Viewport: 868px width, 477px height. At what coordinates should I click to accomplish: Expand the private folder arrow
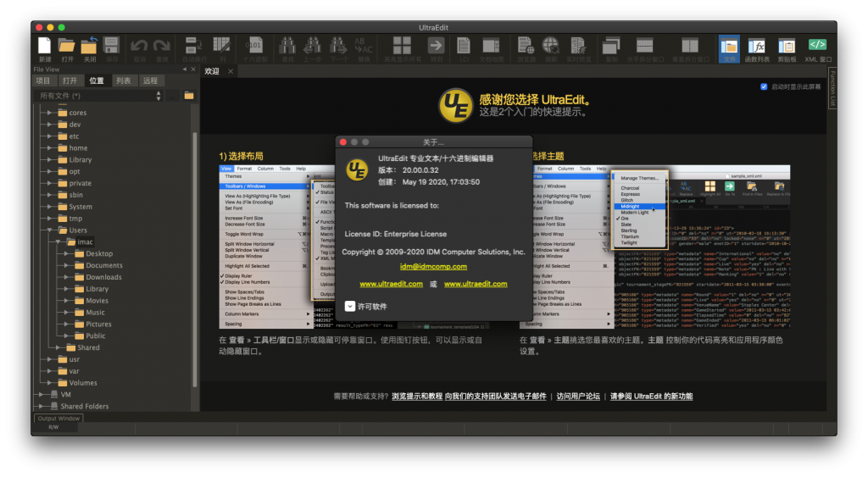(x=49, y=183)
